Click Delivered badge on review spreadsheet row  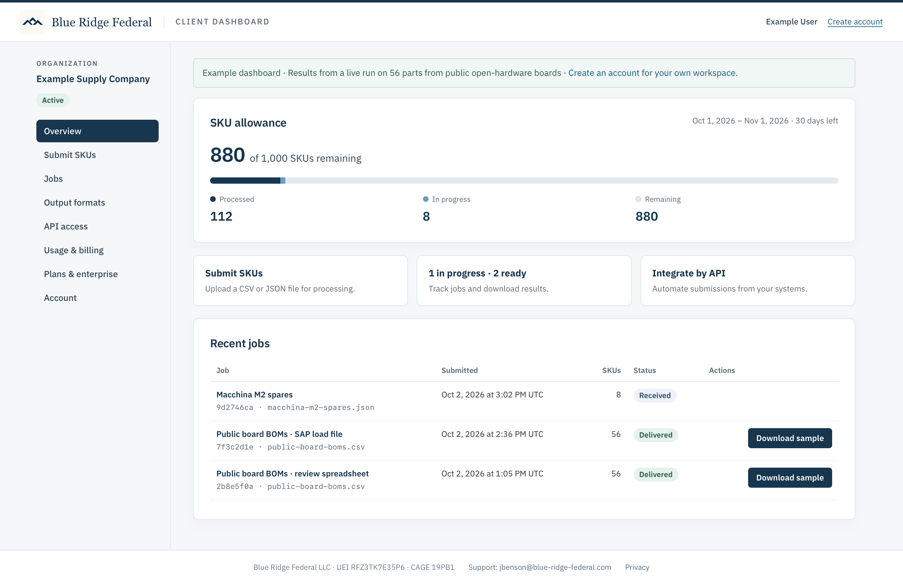tap(655, 474)
